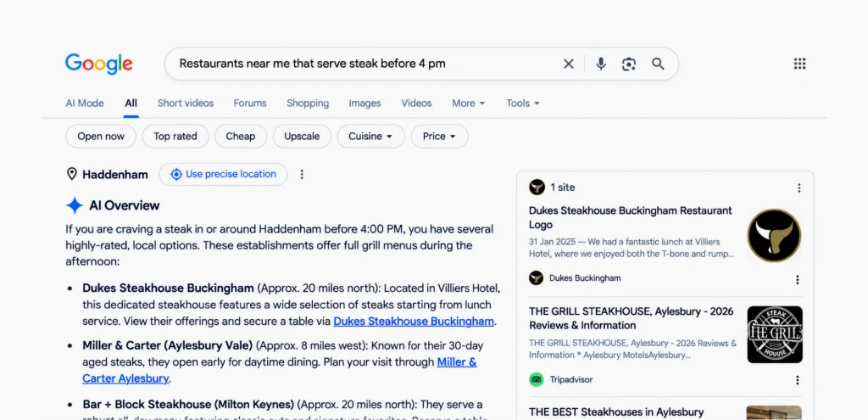The width and height of the screenshot is (868, 420).
Task: Select the All results tab
Action: 131,103
